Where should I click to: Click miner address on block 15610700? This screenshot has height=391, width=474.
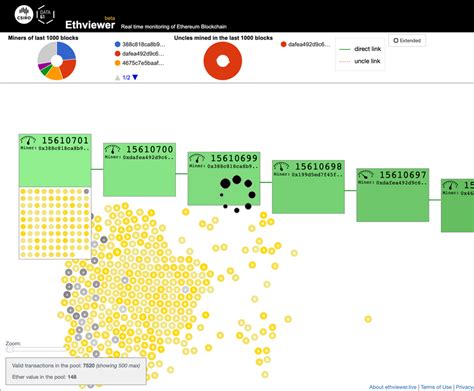pos(149,157)
